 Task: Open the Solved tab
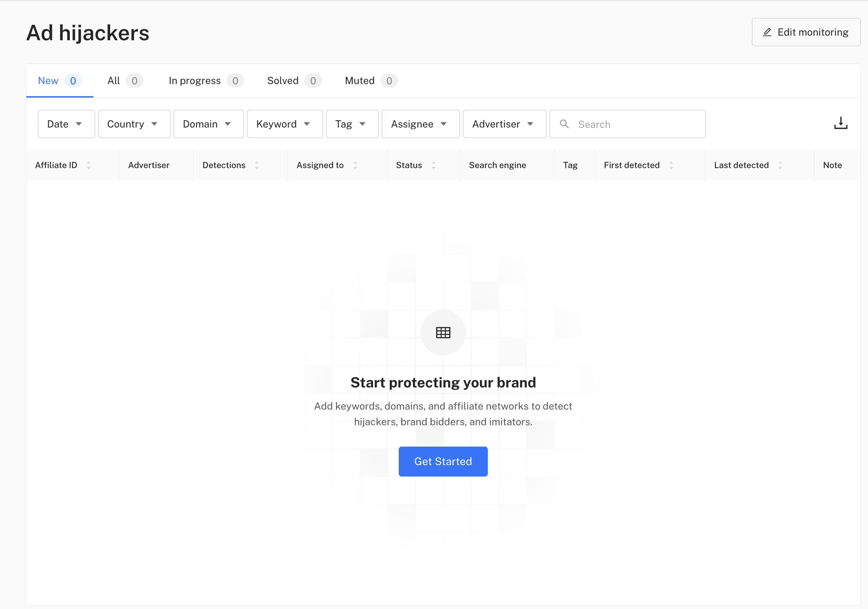tap(294, 81)
